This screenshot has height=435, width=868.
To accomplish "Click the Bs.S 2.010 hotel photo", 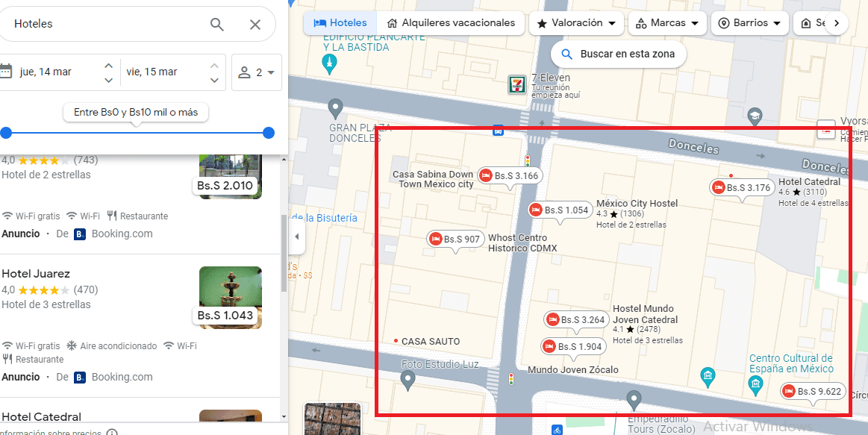I will tap(231, 176).
